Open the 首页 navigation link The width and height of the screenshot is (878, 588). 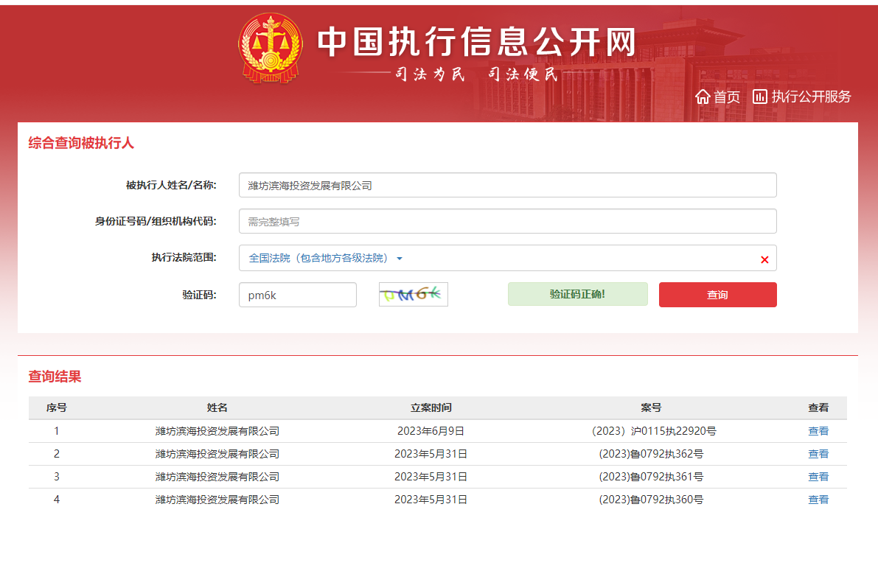pyautogui.click(x=726, y=97)
